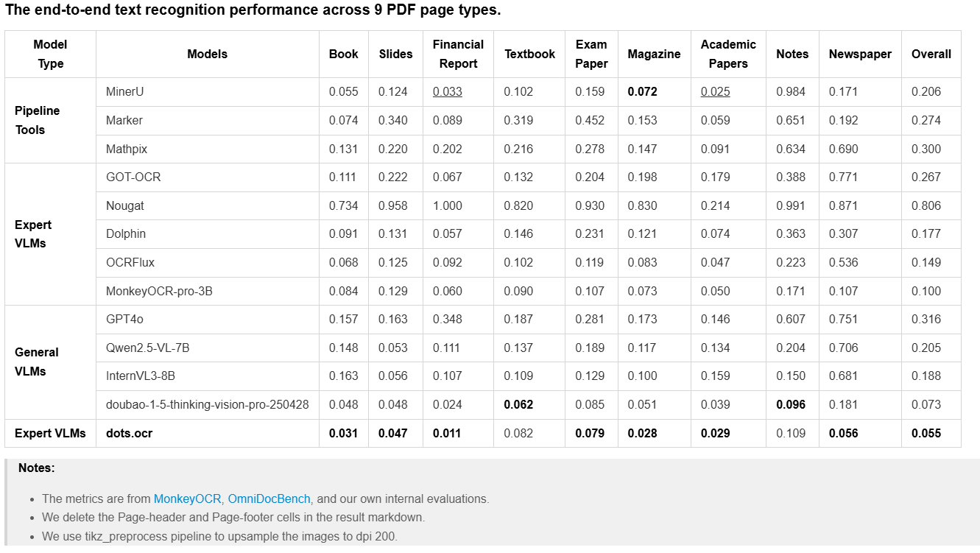Click the Nougat model name cell
The width and height of the screenshot is (980, 553).
(x=125, y=205)
